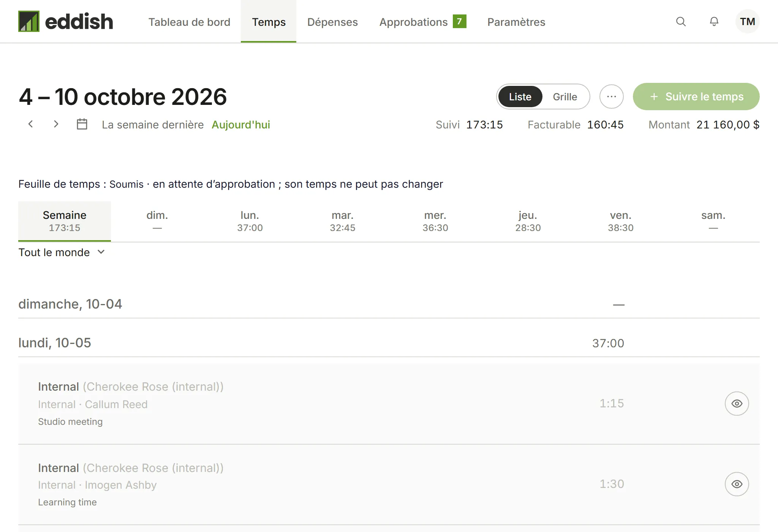
Task: Go to next week arrow
Action: 56,124
